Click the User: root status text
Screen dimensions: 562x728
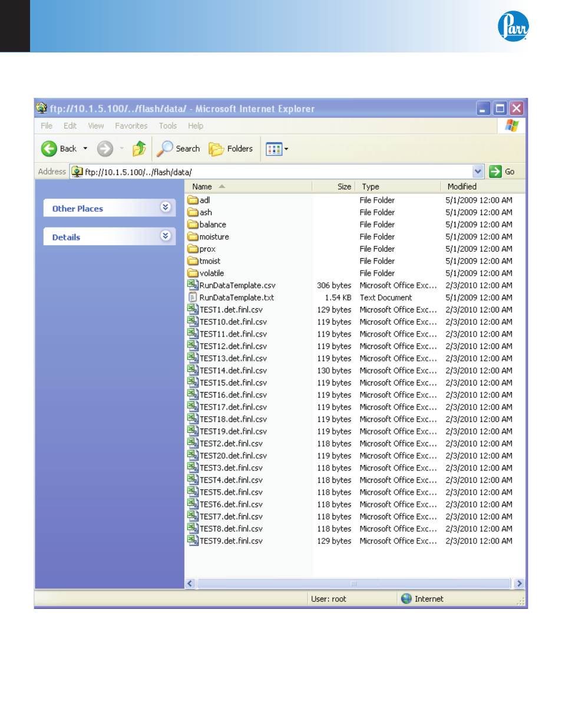coord(329,599)
